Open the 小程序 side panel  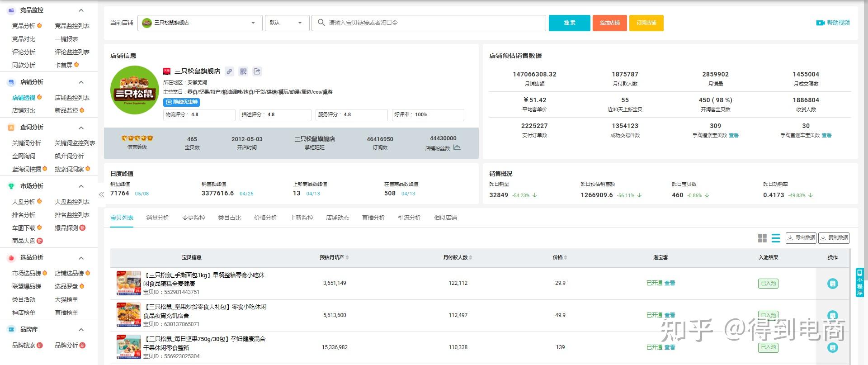click(859, 282)
